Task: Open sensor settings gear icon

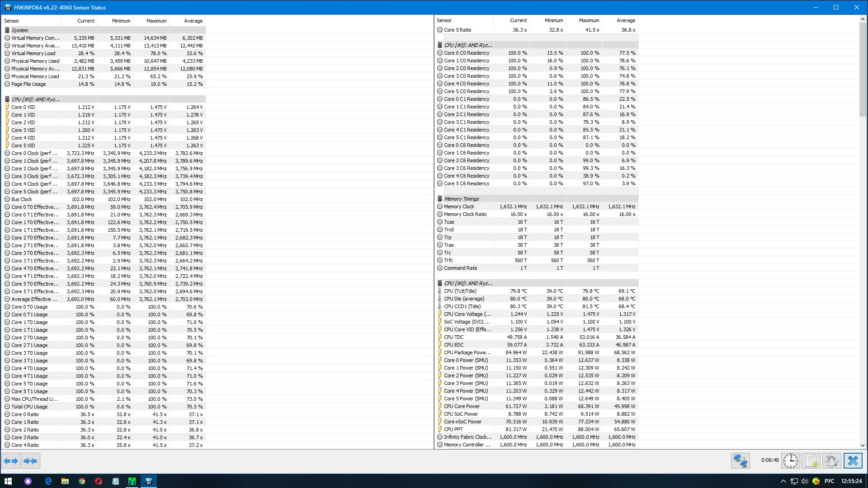Action: coord(831,461)
